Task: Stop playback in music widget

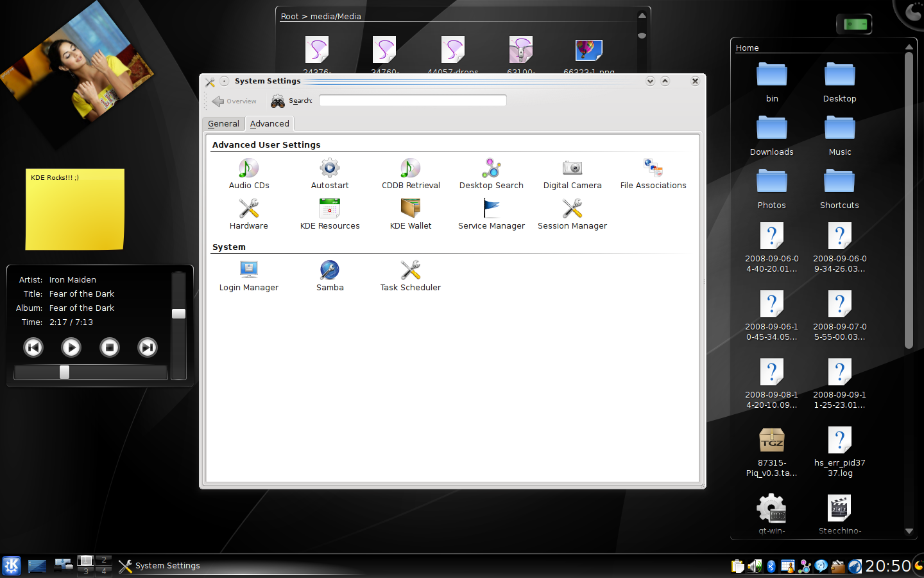Action: tap(110, 347)
